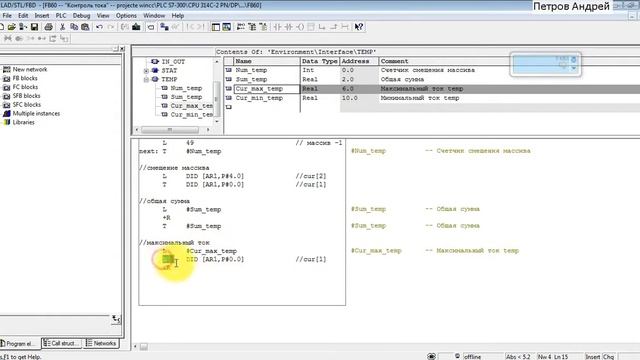Paste from clipboard toolbar icon
Screen dimensions: 640x360
click(85, 27)
